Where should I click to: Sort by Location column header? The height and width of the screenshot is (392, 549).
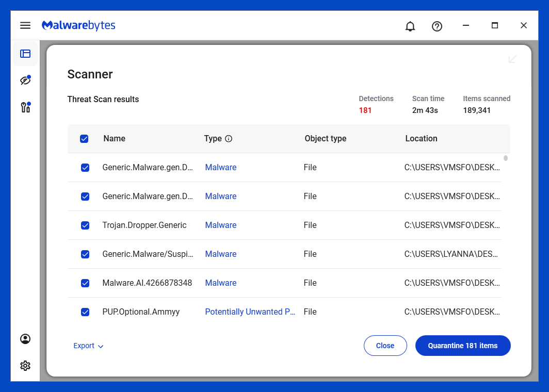click(421, 138)
